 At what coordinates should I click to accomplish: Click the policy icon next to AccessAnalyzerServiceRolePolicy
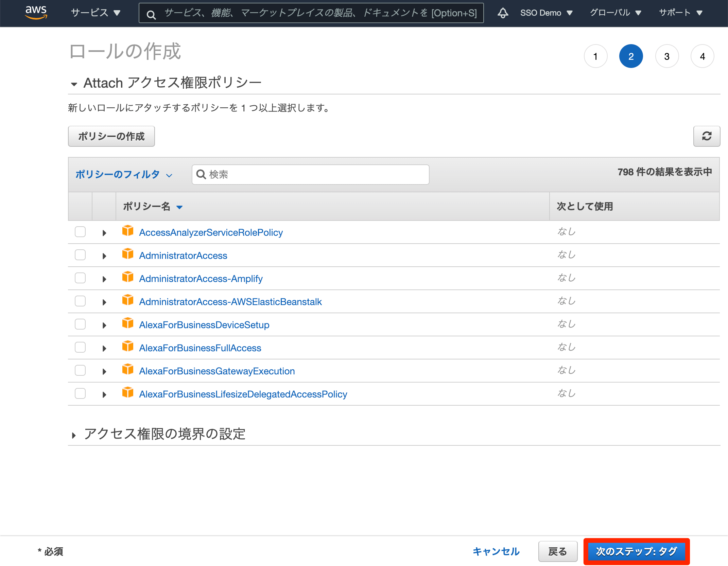(x=128, y=231)
